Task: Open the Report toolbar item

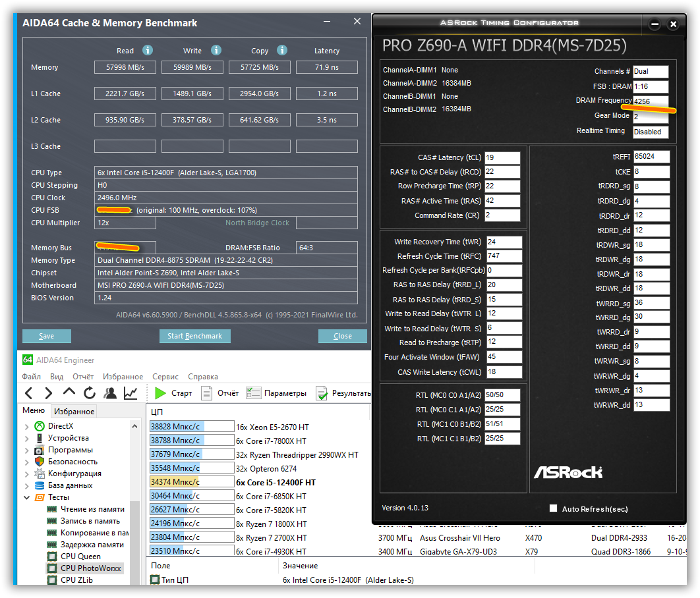Action: (x=221, y=393)
